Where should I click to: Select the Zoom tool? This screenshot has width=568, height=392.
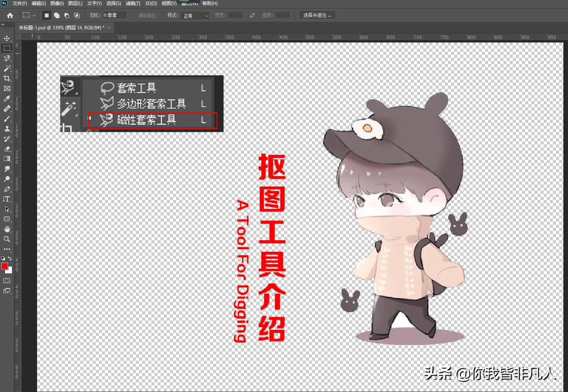tap(7, 239)
